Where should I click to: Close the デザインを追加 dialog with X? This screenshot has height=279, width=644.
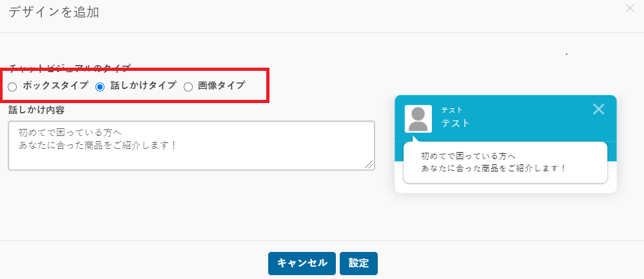click(x=630, y=8)
